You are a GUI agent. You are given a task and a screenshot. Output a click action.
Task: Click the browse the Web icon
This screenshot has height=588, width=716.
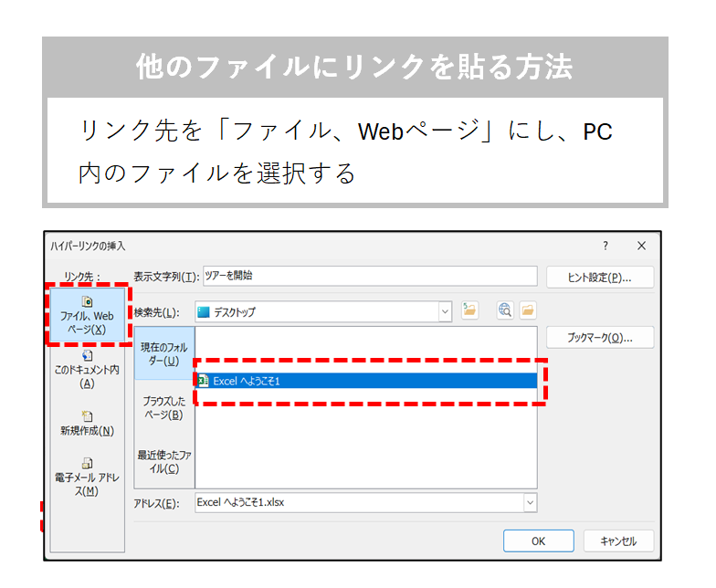click(505, 311)
